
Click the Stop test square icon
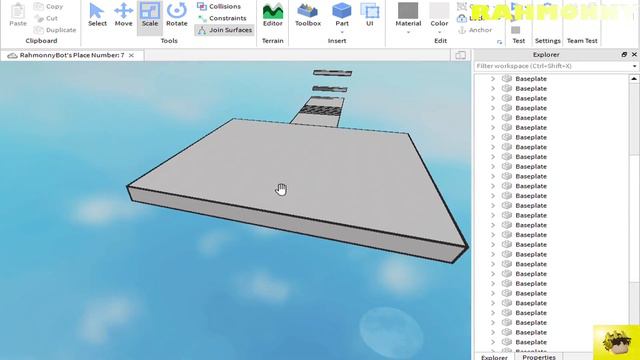pyautogui.click(x=516, y=30)
